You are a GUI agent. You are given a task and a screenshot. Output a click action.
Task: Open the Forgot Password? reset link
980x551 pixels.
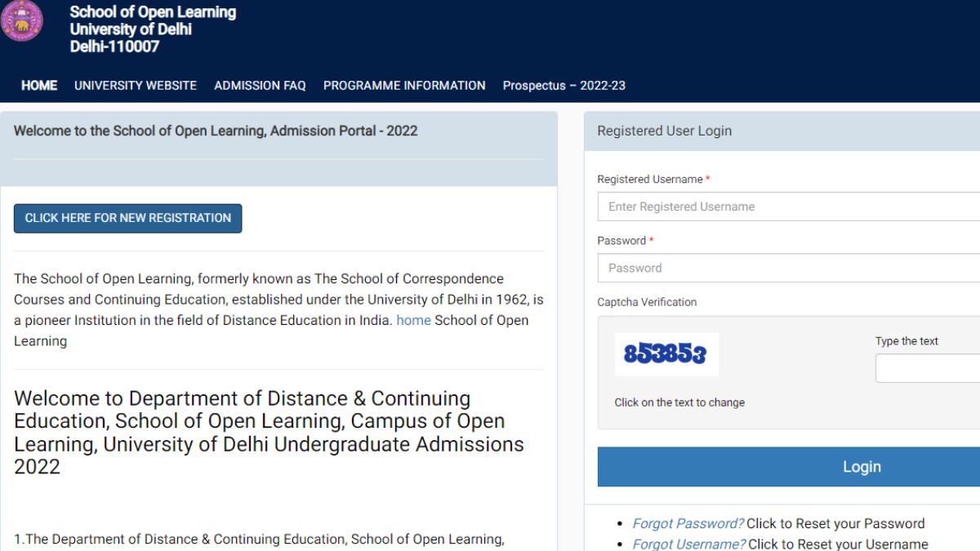(688, 524)
